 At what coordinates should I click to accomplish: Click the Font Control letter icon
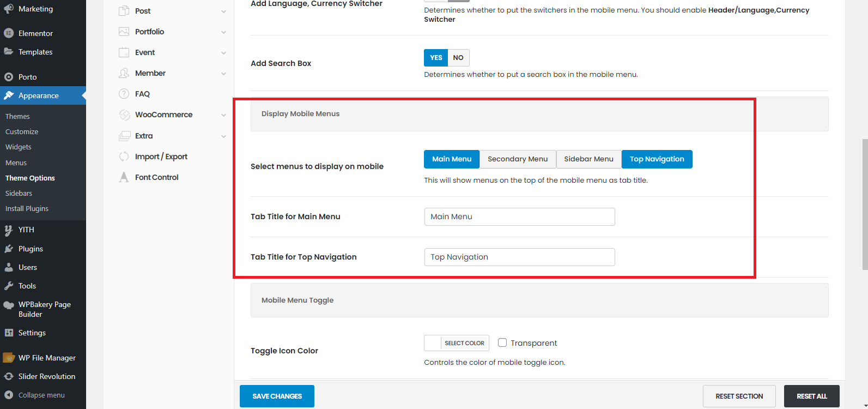tap(124, 177)
